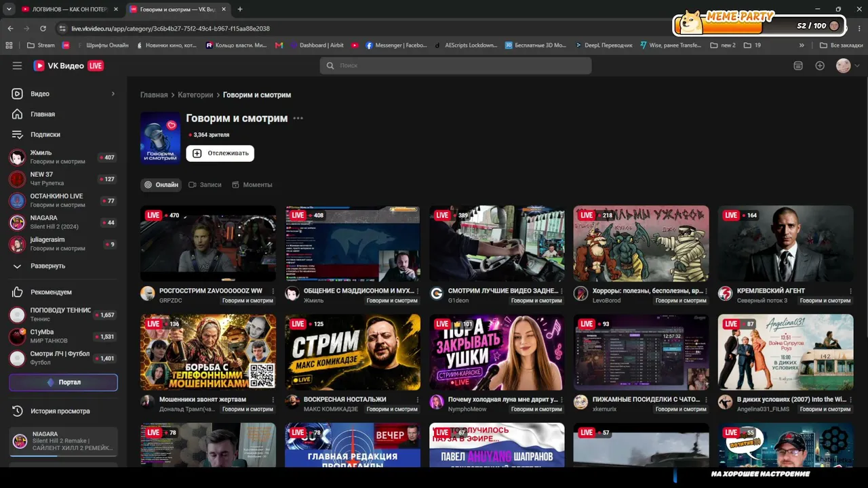Open LevoBorod channel avatar

pos(581,293)
